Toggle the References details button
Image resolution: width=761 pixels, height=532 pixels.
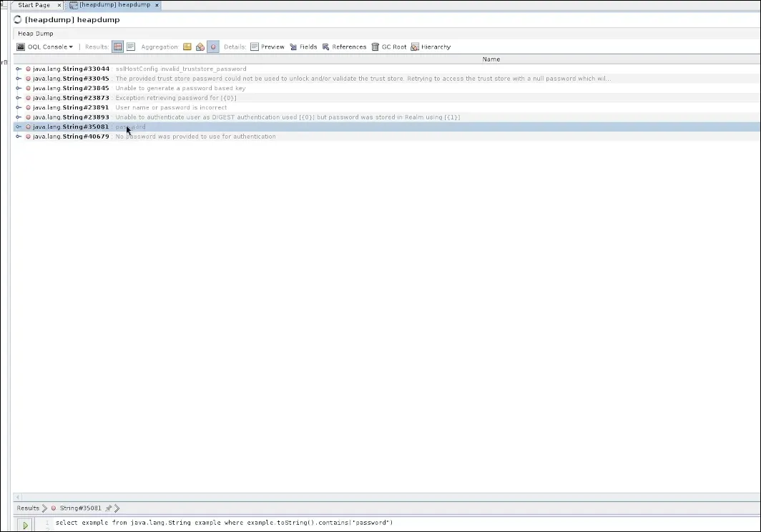(x=344, y=47)
